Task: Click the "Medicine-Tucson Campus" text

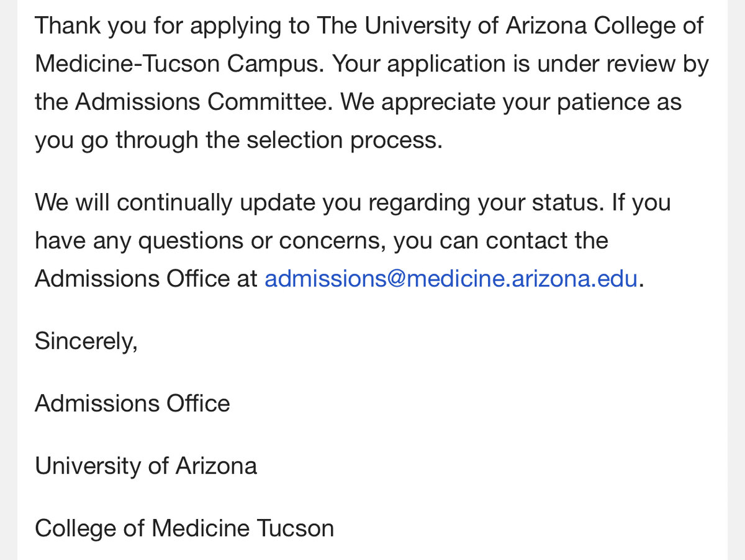Action: tap(179, 64)
